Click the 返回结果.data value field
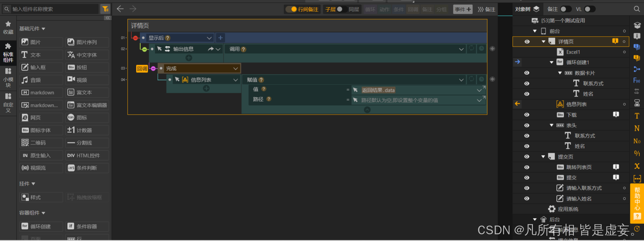644x241 pixels. pos(418,90)
